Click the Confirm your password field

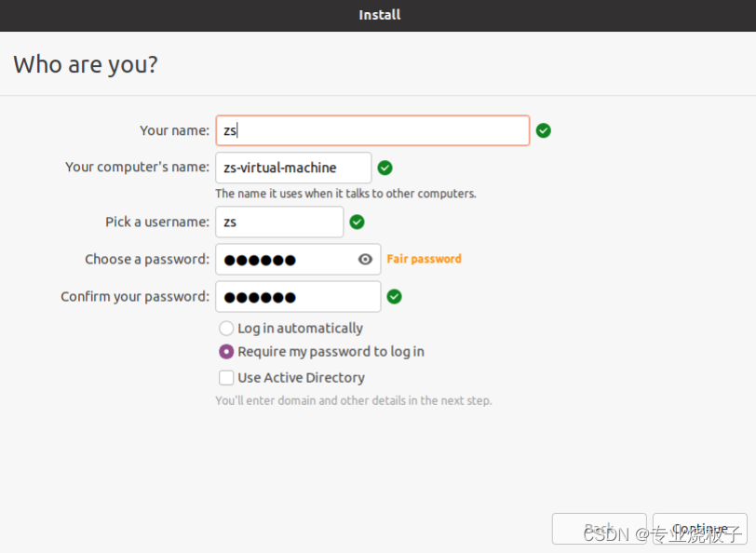click(298, 296)
